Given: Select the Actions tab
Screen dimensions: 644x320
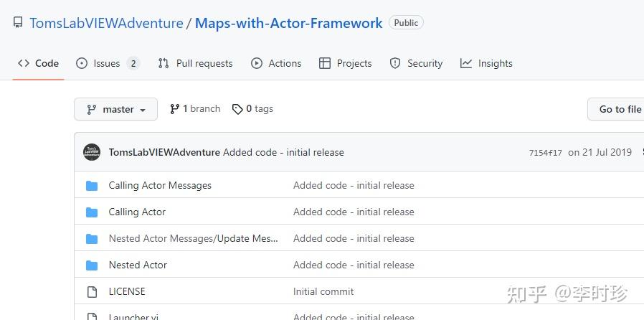Looking at the screenshot, I should click(276, 63).
